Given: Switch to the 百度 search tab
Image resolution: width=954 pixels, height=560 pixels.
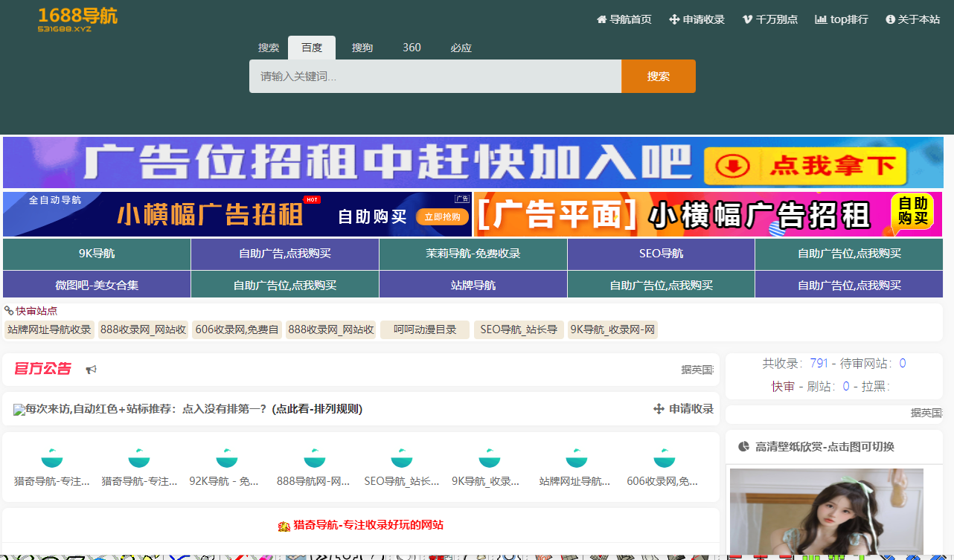Looking at the screenshot, I should (312, 48).
